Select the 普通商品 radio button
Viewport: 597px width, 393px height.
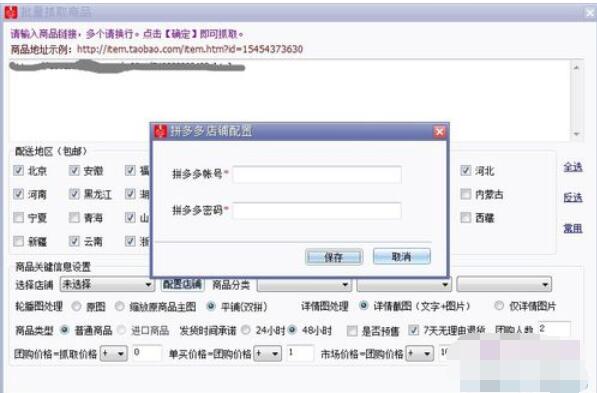click(64, 330)
